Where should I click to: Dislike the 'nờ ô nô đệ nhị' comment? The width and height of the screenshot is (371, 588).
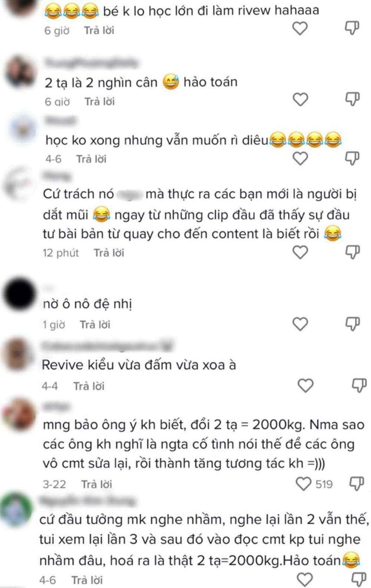pyautogui.click(x=352, y=324)
